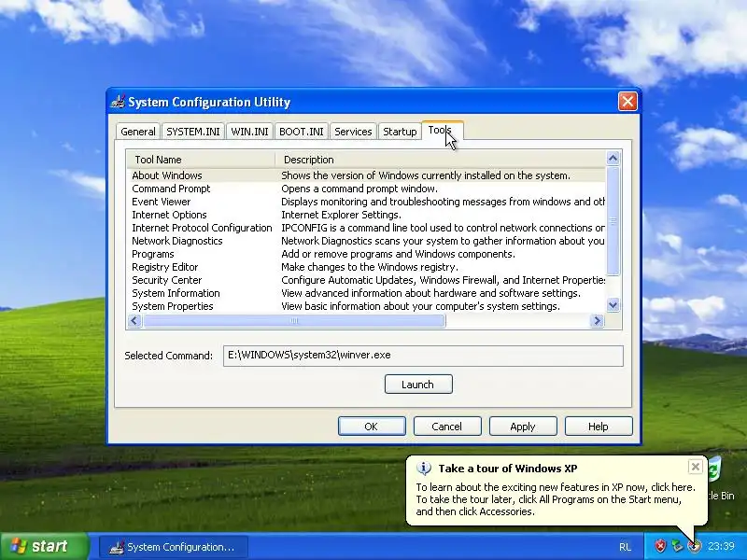Select Internet Protocol Configuration row

[366, 228]
